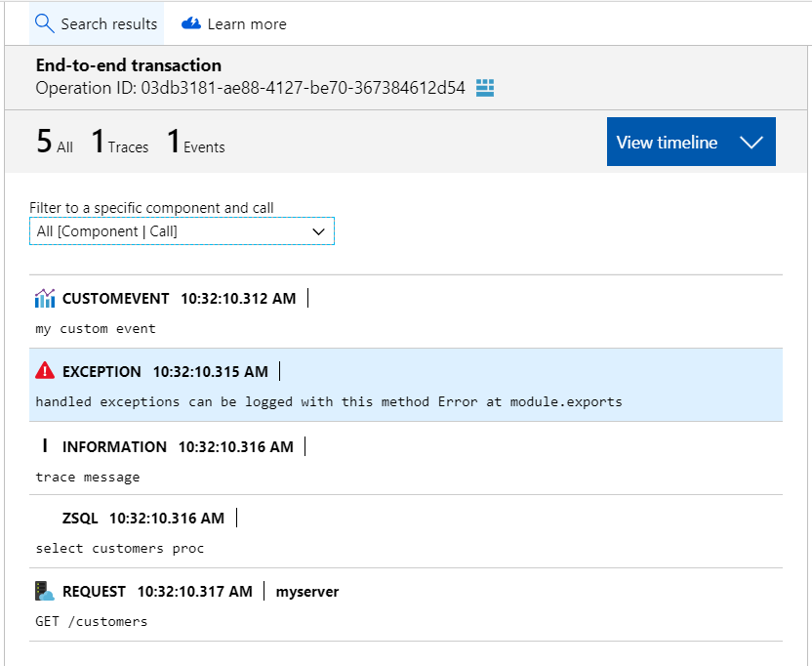Expand the View timeline chevron

(751, 142)
